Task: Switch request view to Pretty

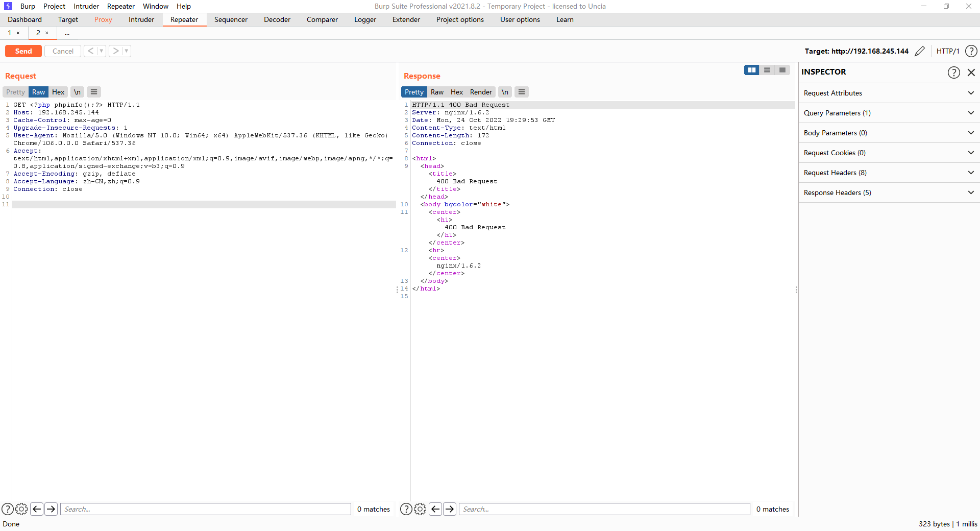Action: (15, 92)
